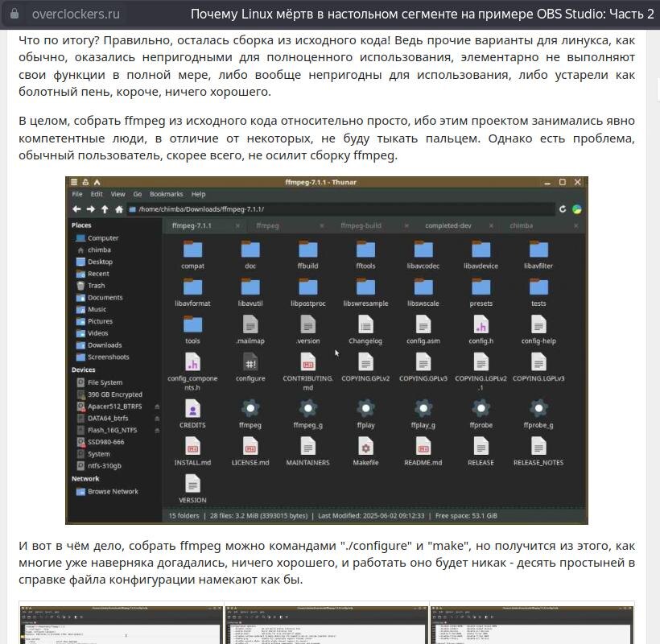
Task: Switch to the 'completed-dev' tab
Action: pos(448,225)
